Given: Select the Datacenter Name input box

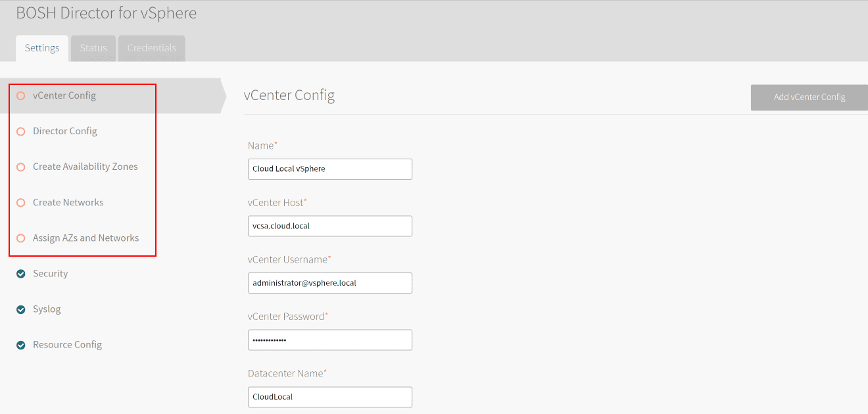Looking at the screenshot, I should click(x=330, y=397).
